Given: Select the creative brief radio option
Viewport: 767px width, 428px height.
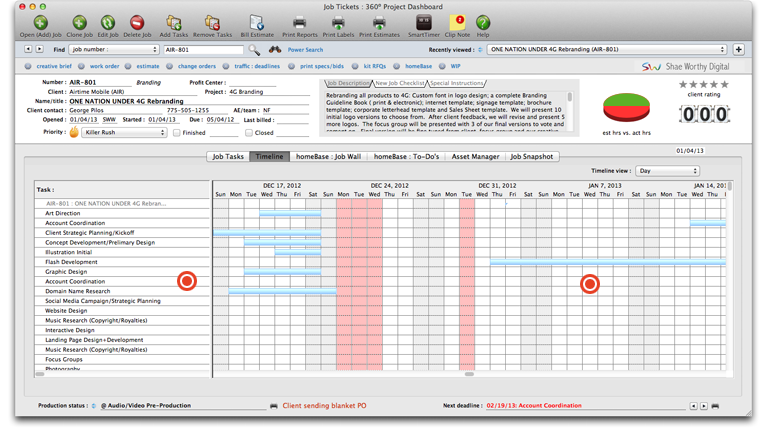Looking at the screenshot, I should pyautogui.click(x=27, y=66).
